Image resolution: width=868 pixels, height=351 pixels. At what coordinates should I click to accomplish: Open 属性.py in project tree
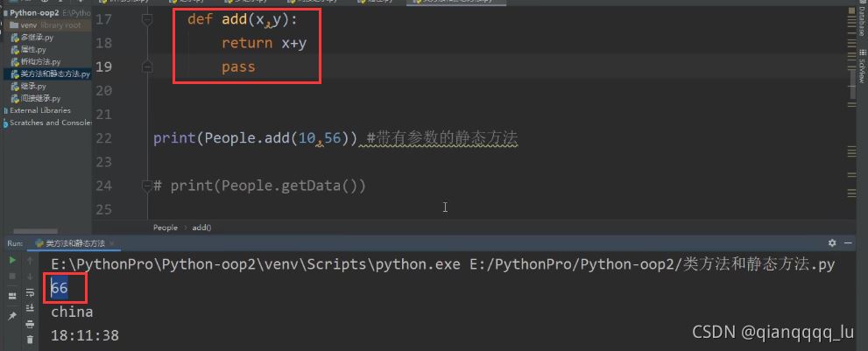[x=33, y=50]
